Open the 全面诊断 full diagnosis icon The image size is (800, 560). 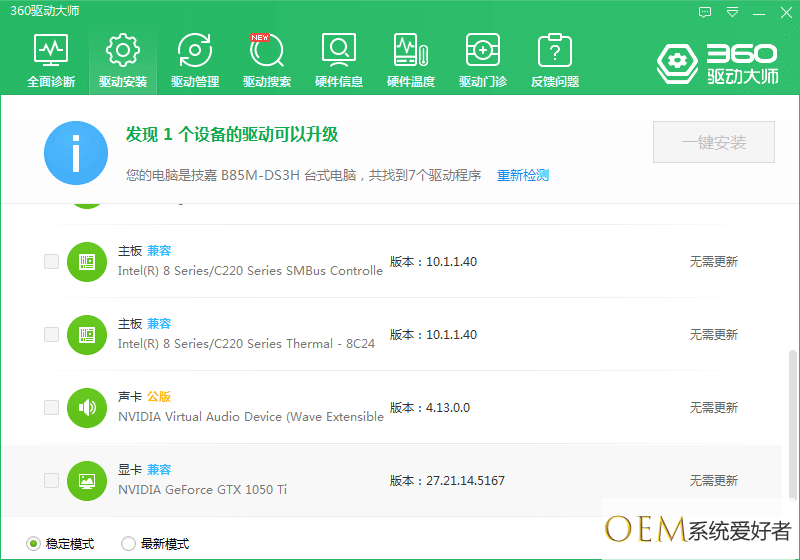(x=50, y=60)
